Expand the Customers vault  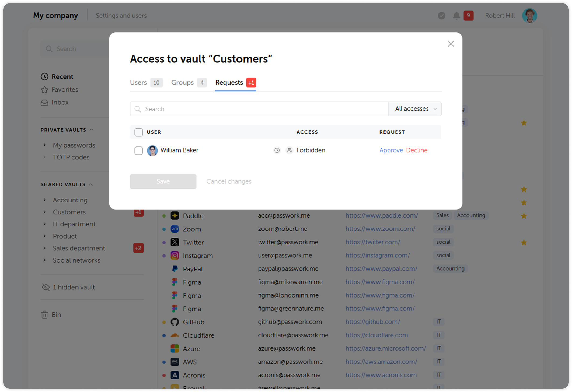pos(44,212)
